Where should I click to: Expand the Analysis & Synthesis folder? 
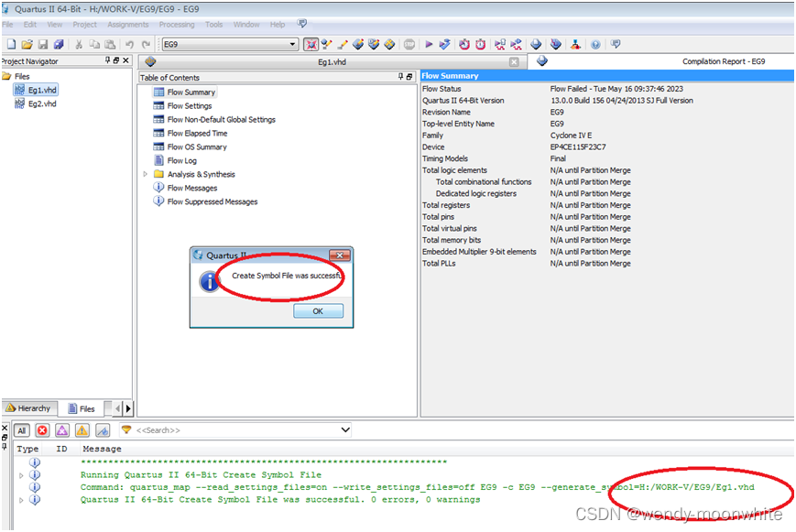pos(146,174)
